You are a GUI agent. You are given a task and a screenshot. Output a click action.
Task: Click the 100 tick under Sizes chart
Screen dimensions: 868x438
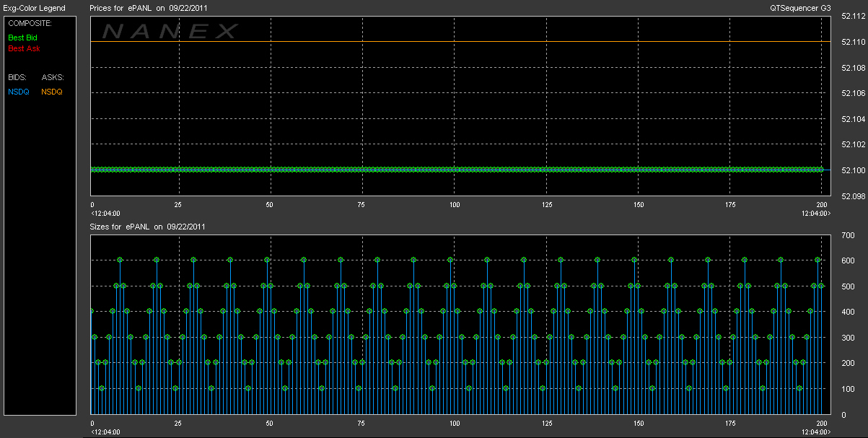(x=455, y=424)
